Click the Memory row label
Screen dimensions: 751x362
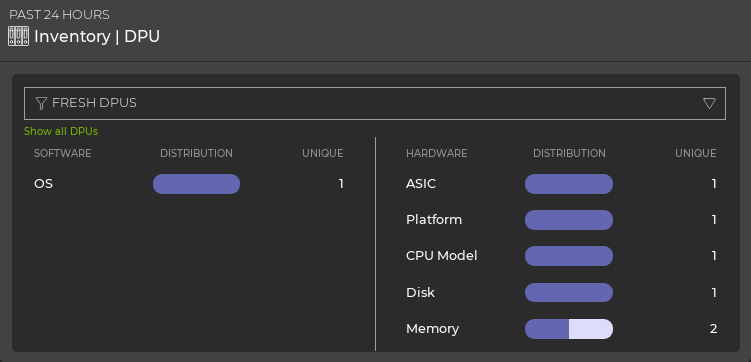tap(432, 329)
